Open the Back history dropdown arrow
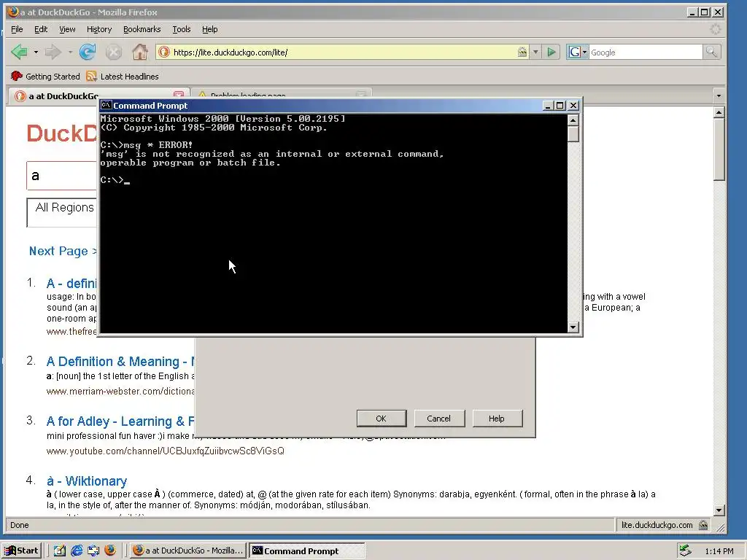The image size is (747, 560). pos(36,52)
